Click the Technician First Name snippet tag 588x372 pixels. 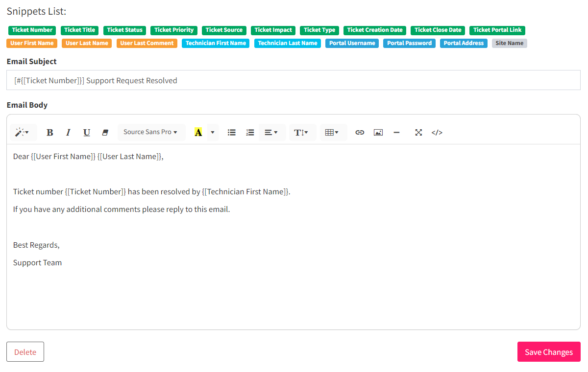coord(216,44)
